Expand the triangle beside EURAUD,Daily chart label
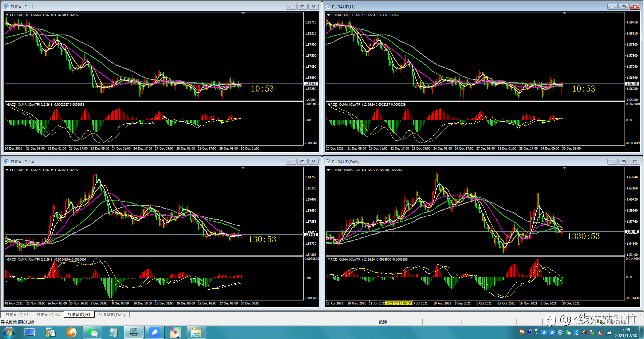644x339 pixels. pyautogui.click(x=328, y=170)
